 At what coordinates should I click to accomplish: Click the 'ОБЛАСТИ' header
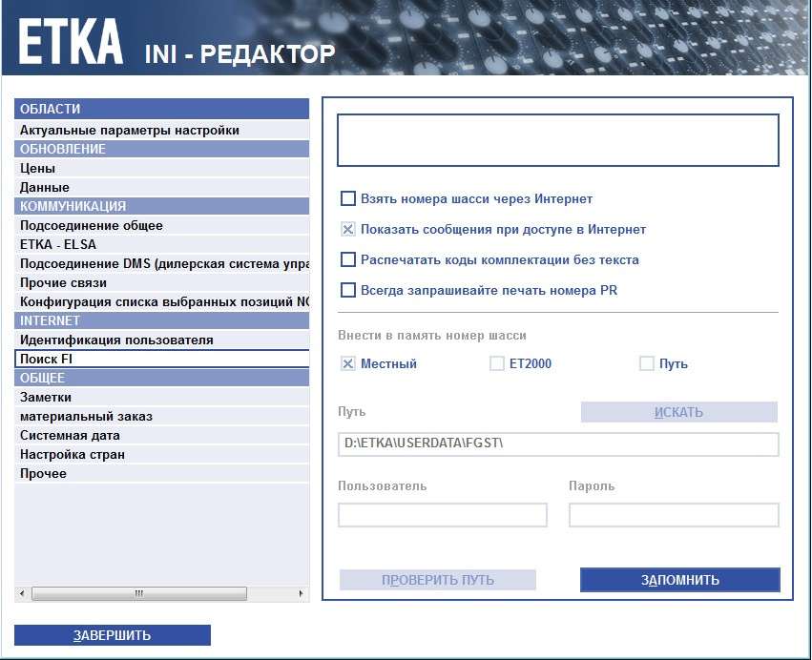point(161,109)
